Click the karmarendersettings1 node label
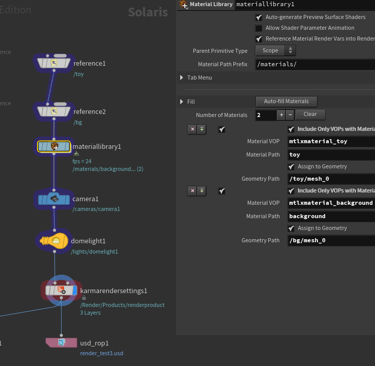The height and width of the screenshot is (366, 375). point(114,291)
